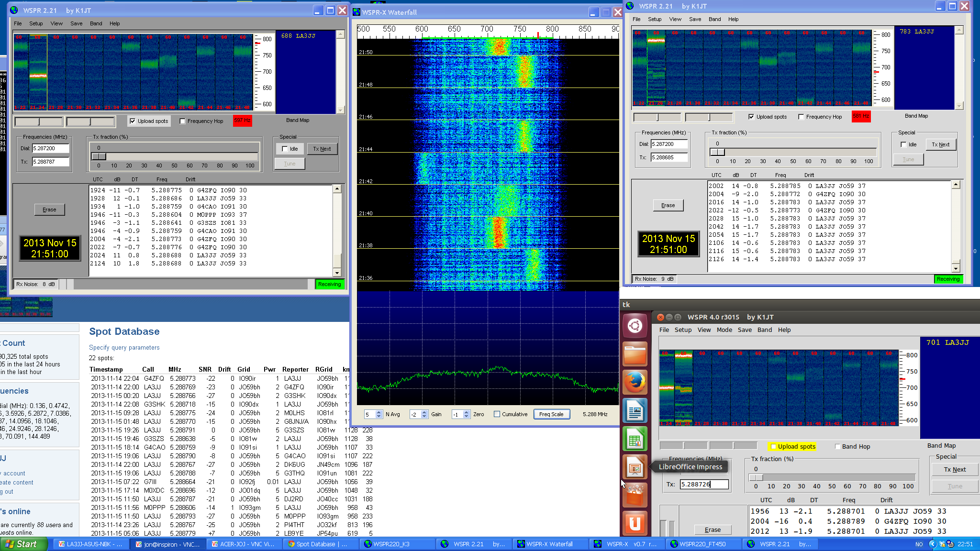Launch Firefox from the Ubuntu dock
This screenshot has width=980, height=551.
click(x=635, y=383)
